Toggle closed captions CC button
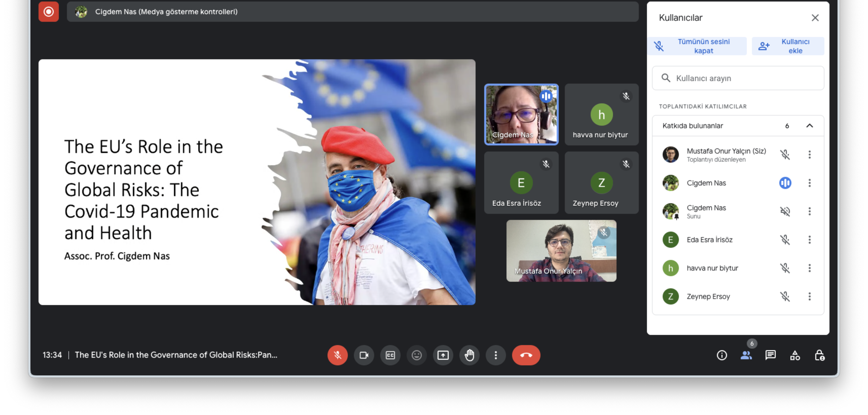Viewport: 868px width, 415px height. (390, 355)
